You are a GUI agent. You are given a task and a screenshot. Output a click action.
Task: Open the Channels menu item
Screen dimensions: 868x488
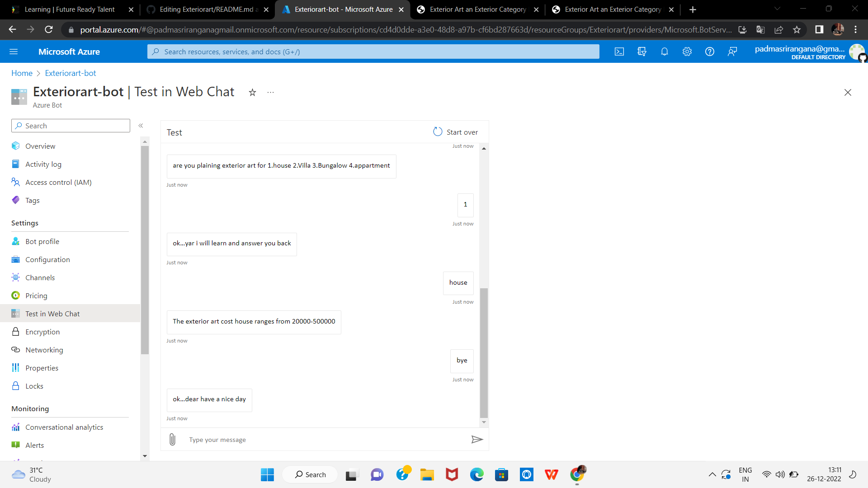(40, 277)
